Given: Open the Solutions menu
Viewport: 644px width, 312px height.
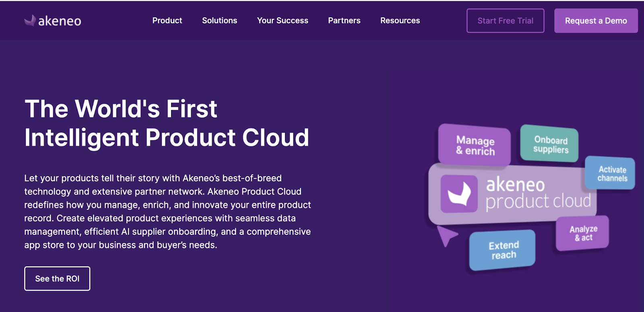Looking at the screenshot, I should tap(219, 21).
